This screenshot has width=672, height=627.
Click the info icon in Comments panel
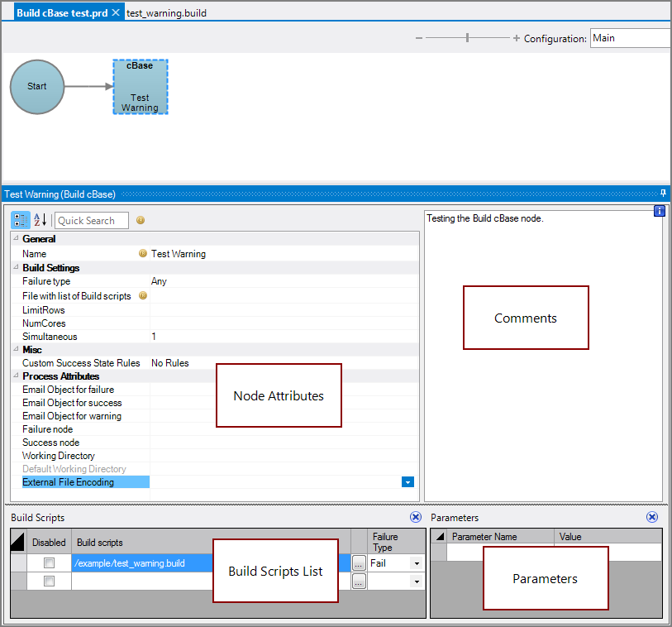point(659,211)
